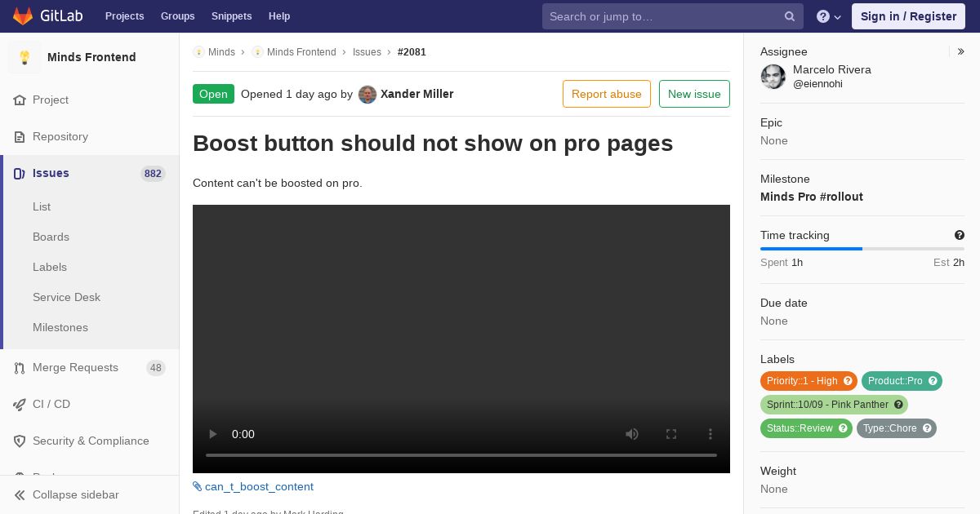Click Xander Miller's avatar image
This screenshot has height=514, width=980.
coord(367,95)
